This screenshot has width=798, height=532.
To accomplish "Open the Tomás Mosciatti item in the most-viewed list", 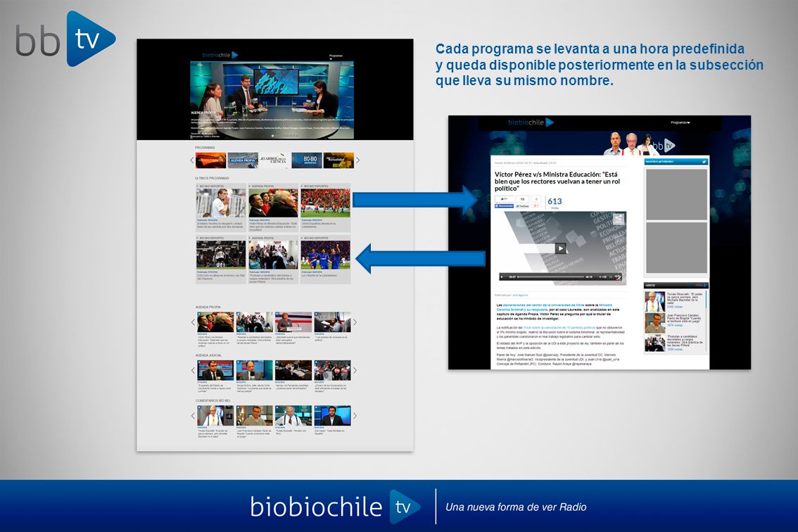I will (676, 301).
